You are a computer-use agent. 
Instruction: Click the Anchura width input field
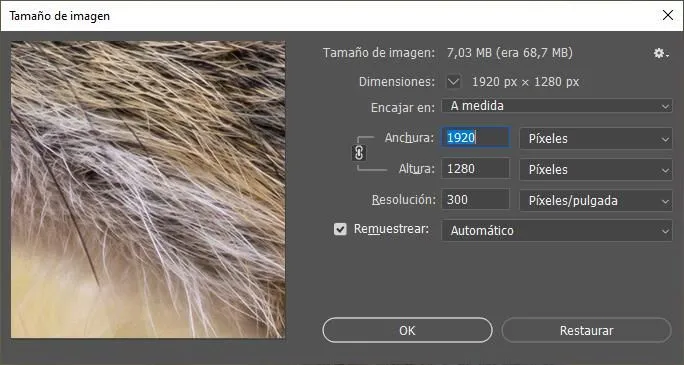pyautogui.click(x=475, y=138)
